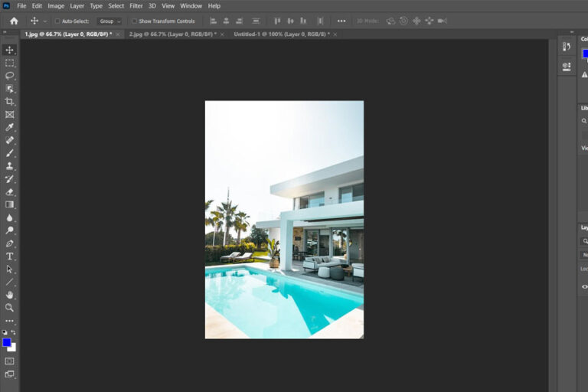
Task: Open the Filter menu
Action: click(x=136, y=6)
